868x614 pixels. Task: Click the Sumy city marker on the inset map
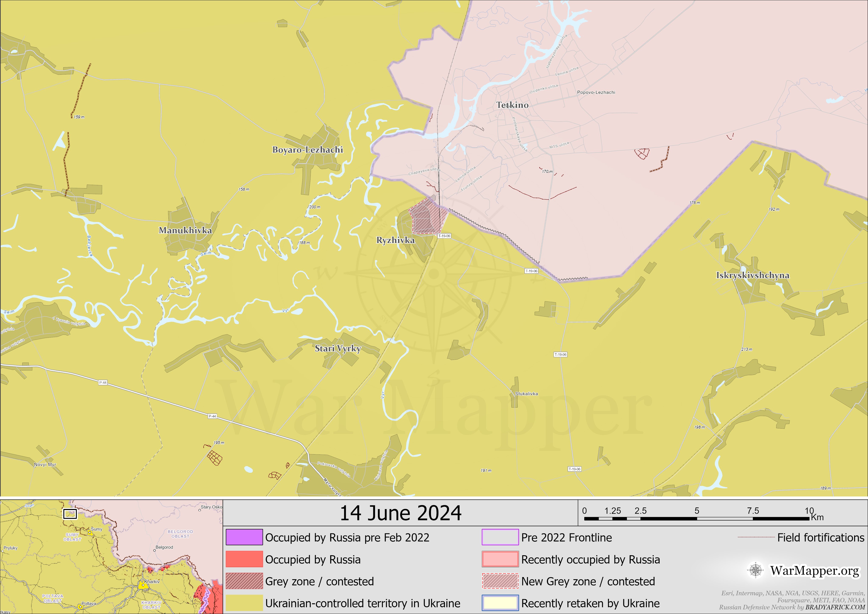[90, 532]
